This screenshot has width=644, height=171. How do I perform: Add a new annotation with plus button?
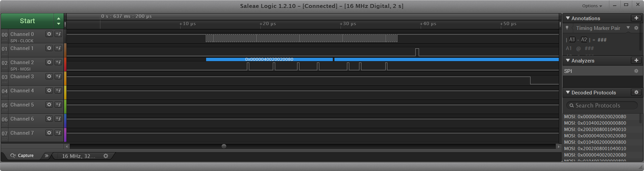636,18
